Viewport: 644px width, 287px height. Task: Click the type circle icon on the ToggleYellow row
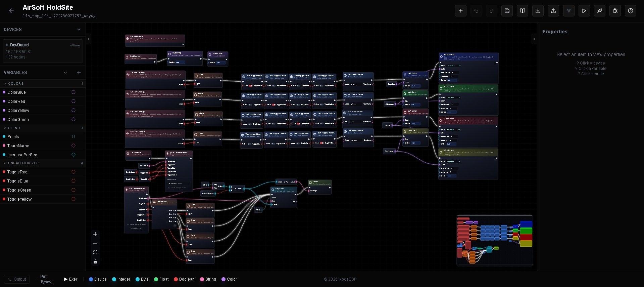click(73, 199)
